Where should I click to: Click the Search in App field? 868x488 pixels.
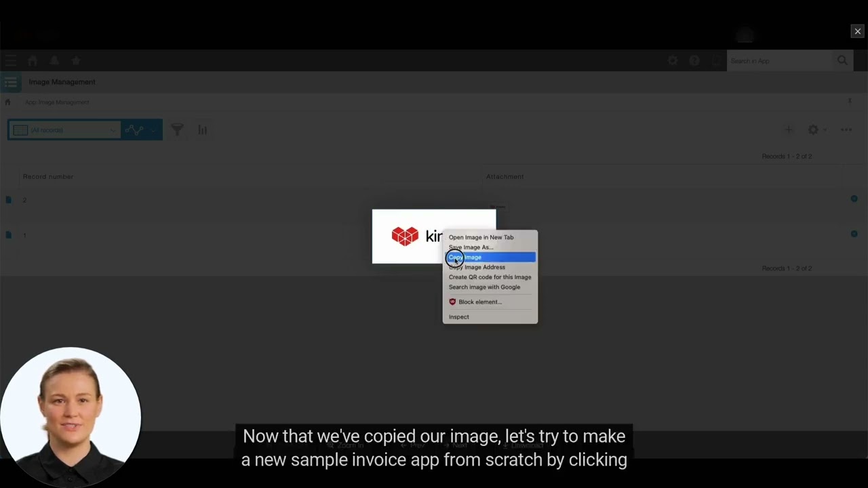779,61
